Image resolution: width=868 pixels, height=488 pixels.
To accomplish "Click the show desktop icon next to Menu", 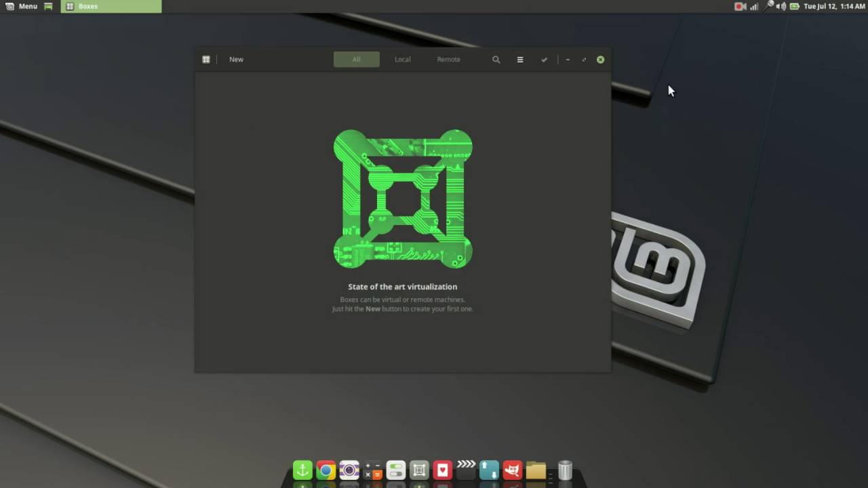I will tap(48, 6).
